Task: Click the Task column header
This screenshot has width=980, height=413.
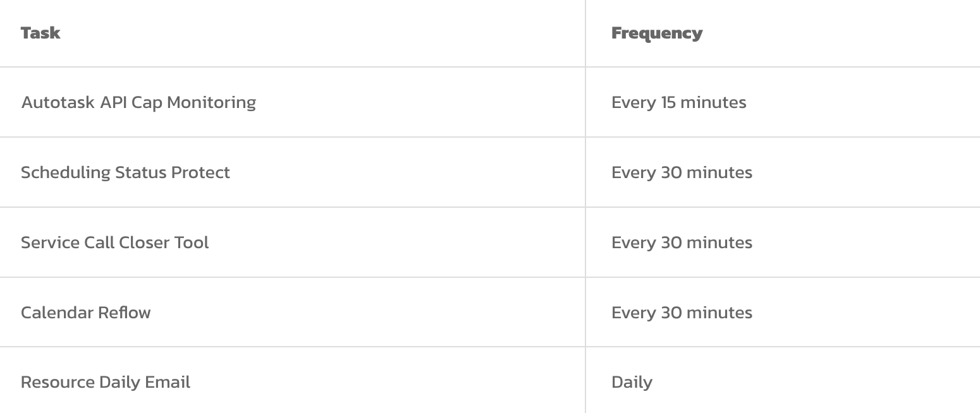Action: (40, 33)
